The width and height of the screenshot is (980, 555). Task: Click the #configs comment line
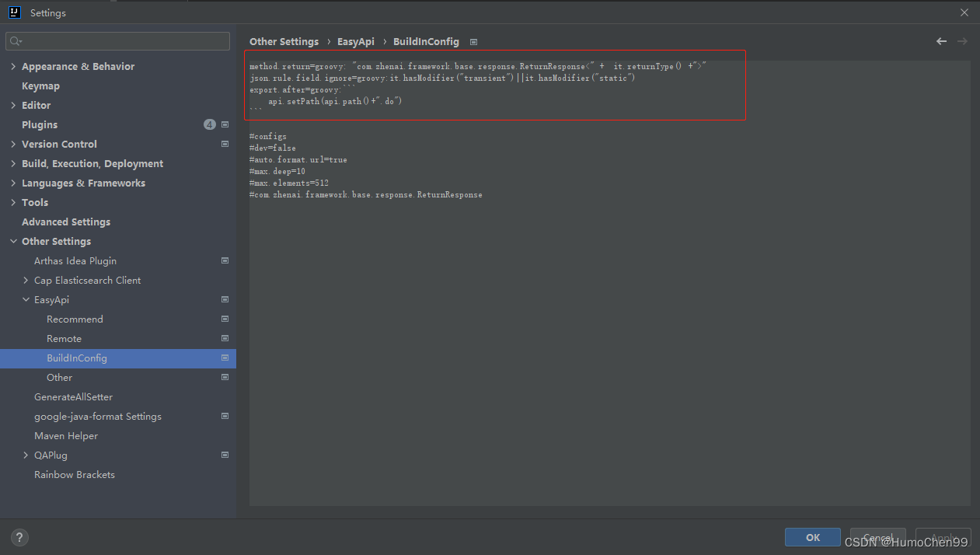pyautogui.click(x=268, y=136)
